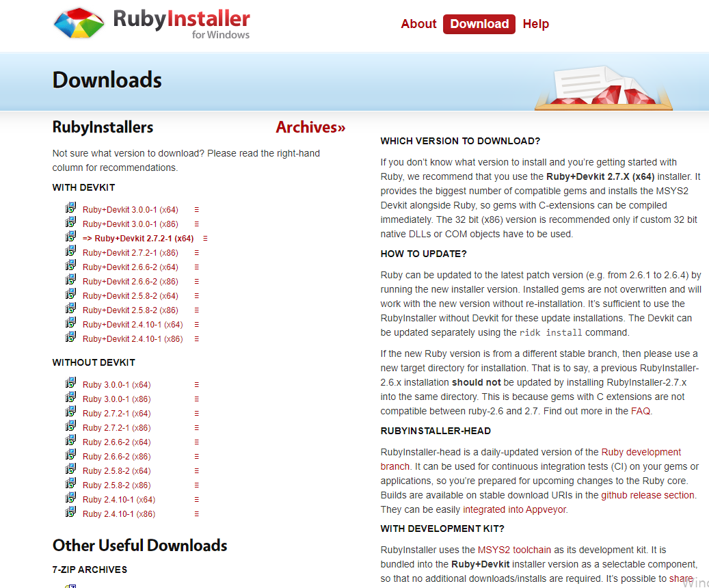Download Ruby+Devkit 3.0.0-1 (x64)
The width and height of the screenshot is (709, 588).
pyautogui.click(x=130, y=210)
